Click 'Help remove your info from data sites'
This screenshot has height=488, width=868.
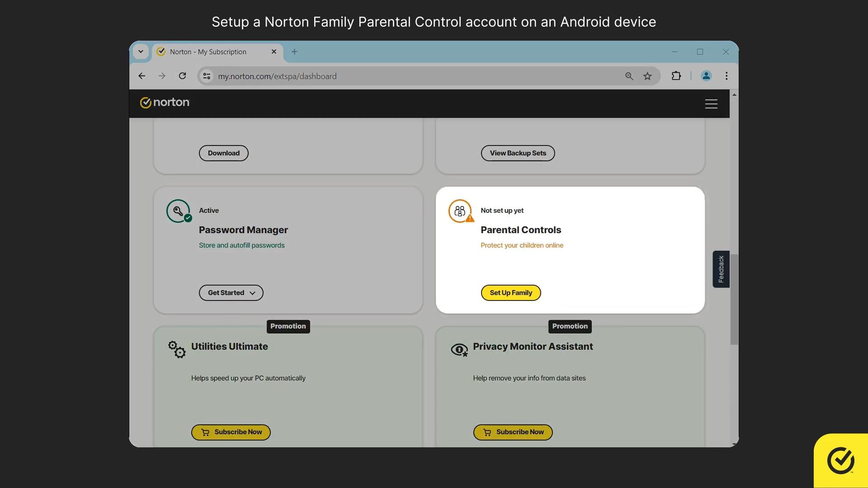[x=529, y=378]
